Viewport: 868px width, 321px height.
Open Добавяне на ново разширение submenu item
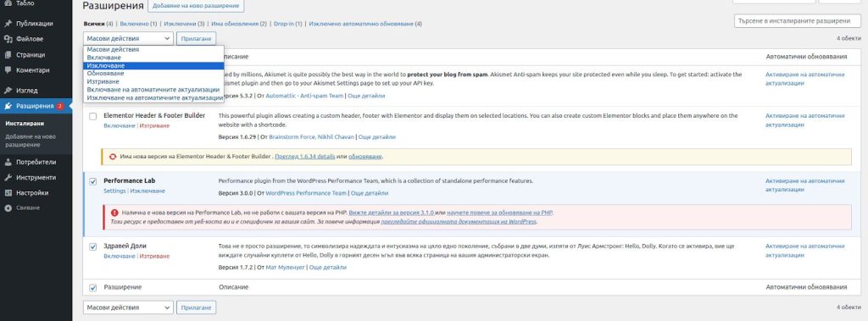point(31,141)
